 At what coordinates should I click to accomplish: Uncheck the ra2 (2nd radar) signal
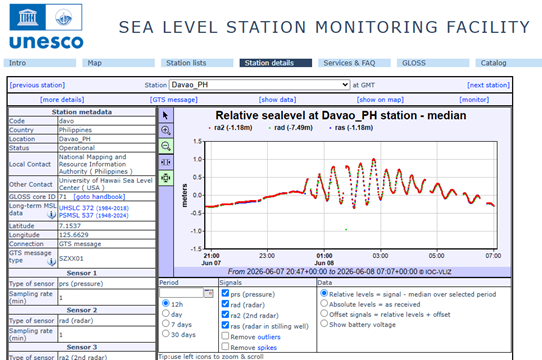coord(225,314)
